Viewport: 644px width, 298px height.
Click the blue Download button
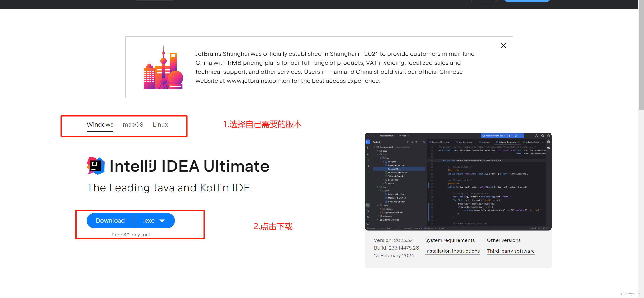[x=110, y=221]
